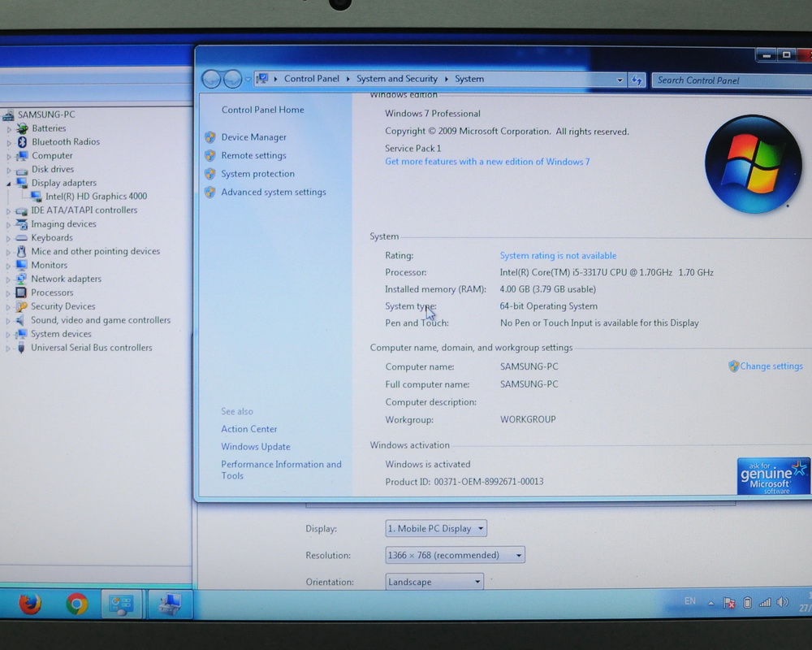The image size is (812, 650).
Task: Click the shield icon beside Advanced system settings
Action: pos(209,193)
